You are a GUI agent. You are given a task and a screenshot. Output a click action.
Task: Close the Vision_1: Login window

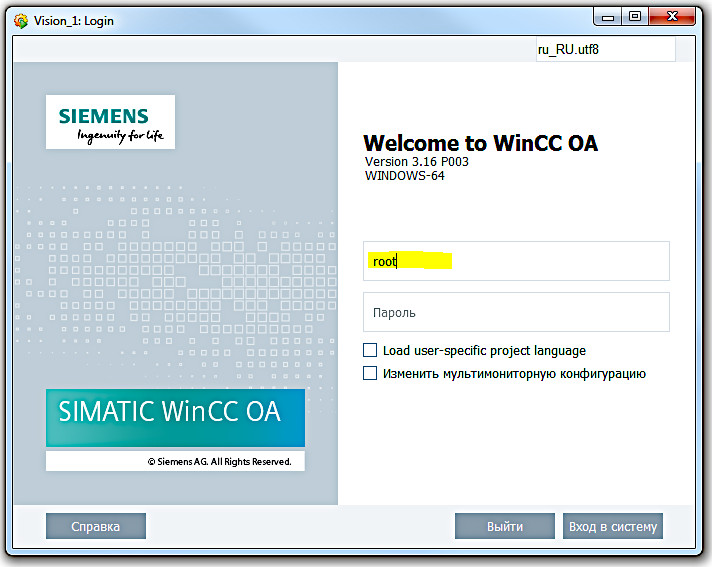click(672, 17)
